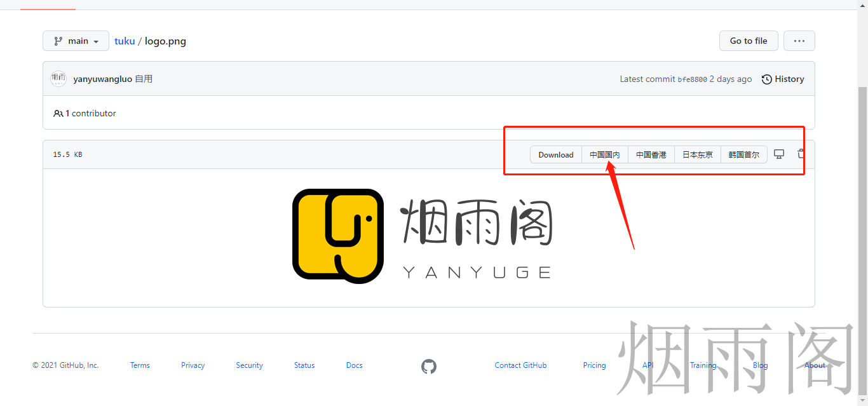Open the 自用 commit message link

click(144, 79)
